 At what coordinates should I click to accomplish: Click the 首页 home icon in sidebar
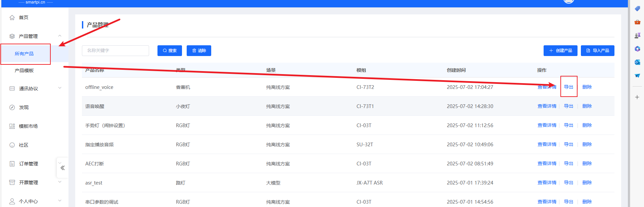[x=12, y=17]
